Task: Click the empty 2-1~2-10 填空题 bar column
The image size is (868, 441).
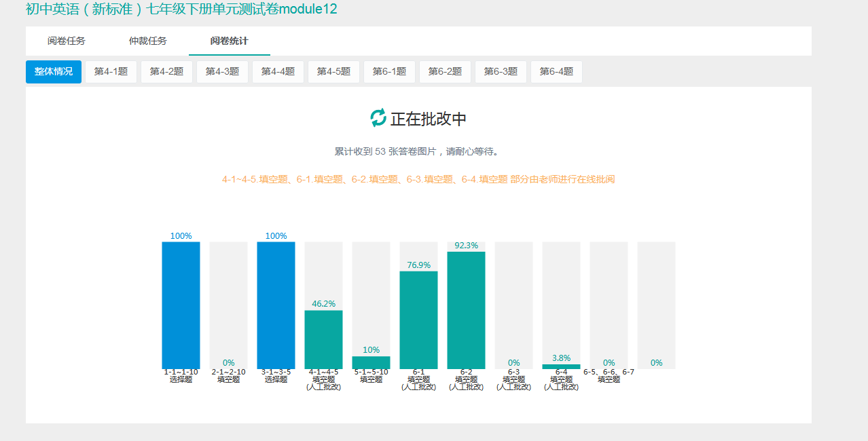Action: pos(228,305)
